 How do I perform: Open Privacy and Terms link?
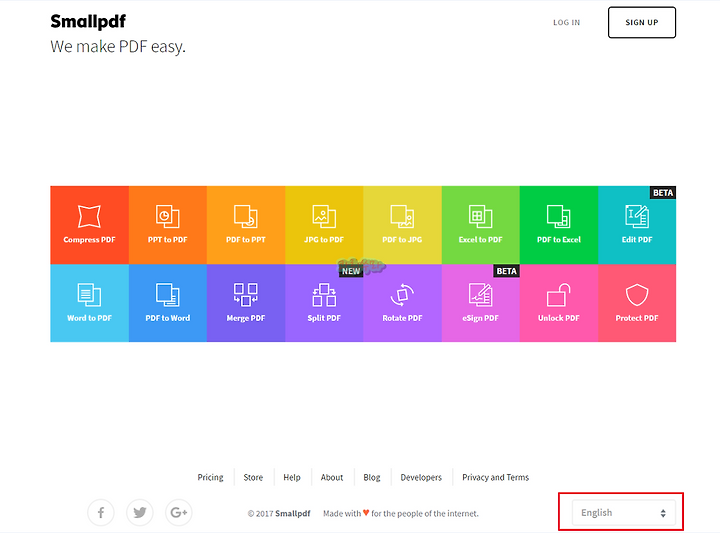(x=495, y=477)
